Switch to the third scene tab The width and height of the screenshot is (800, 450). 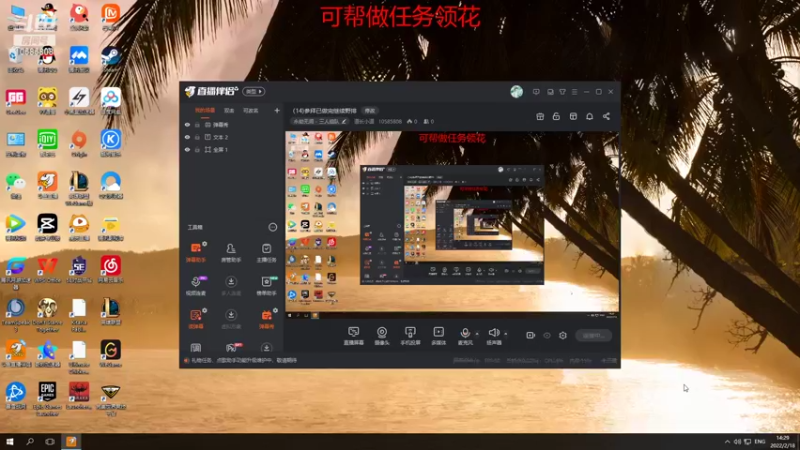pos(250,110)
